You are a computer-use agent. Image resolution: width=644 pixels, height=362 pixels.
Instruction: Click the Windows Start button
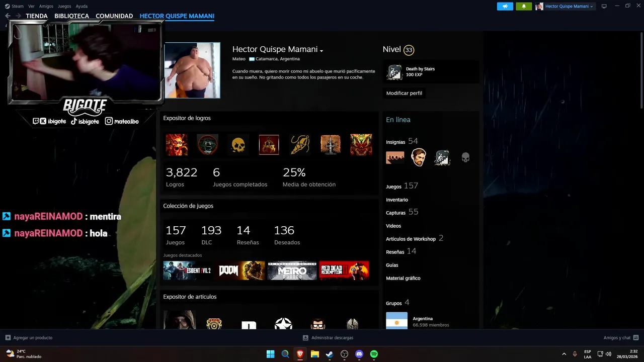[x=270, y=354]
